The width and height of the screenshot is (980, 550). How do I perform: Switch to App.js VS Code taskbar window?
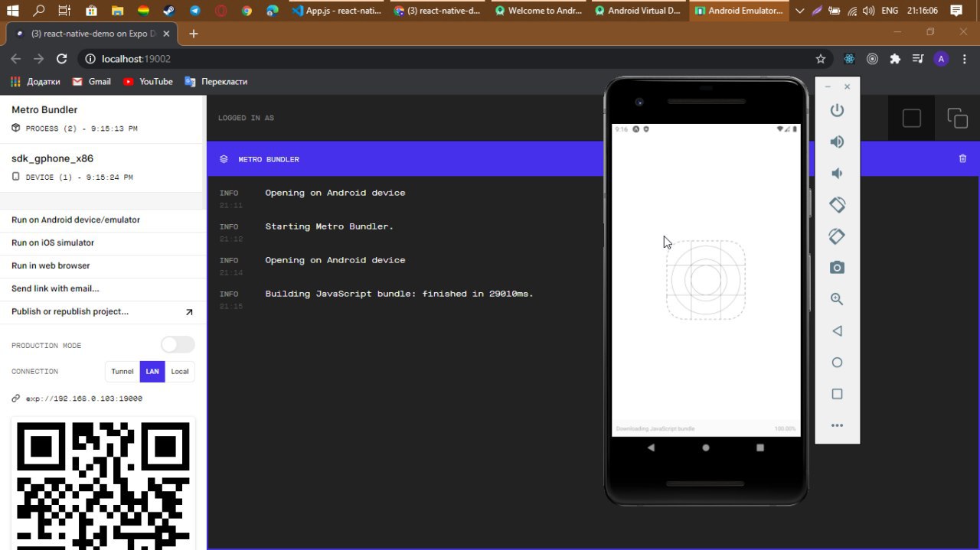click(x=336, y=11)
